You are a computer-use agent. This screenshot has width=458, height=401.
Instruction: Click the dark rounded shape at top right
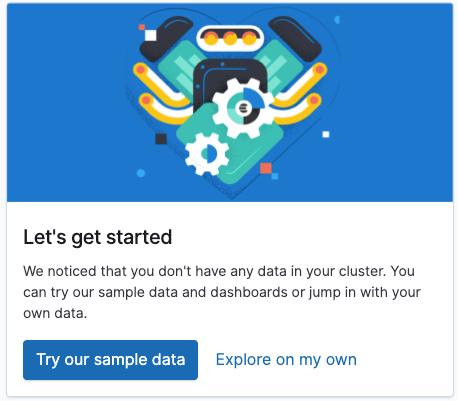[295, 39]
